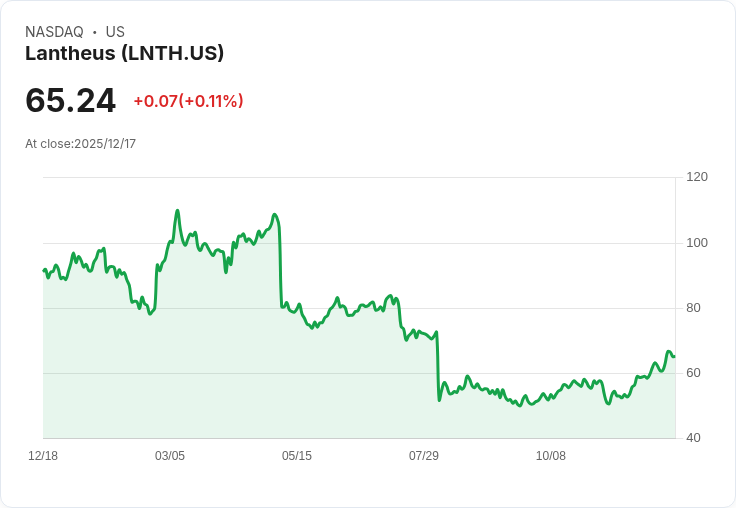Click the At close:2025/12/17 timestamp
Screen dimensions: 736x508
[x=80, y=144]
